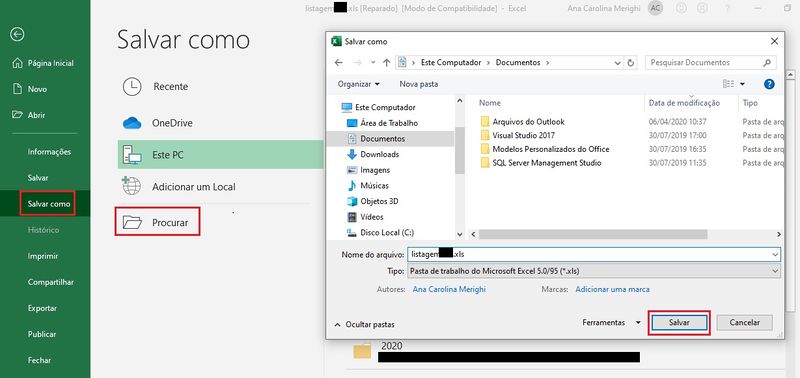Select the Este PC location
Image resolution: width=800 pixels, height=378 pixels.
(220, 155)
